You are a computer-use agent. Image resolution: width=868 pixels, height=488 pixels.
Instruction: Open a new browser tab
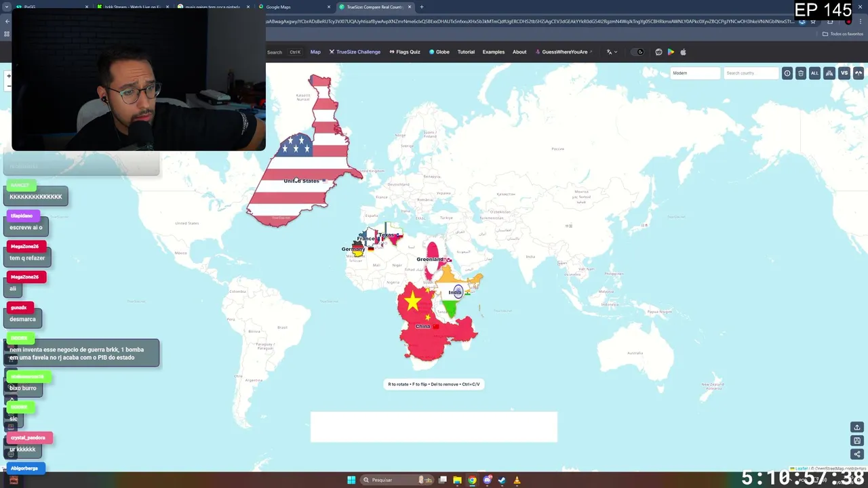(422, 7)
